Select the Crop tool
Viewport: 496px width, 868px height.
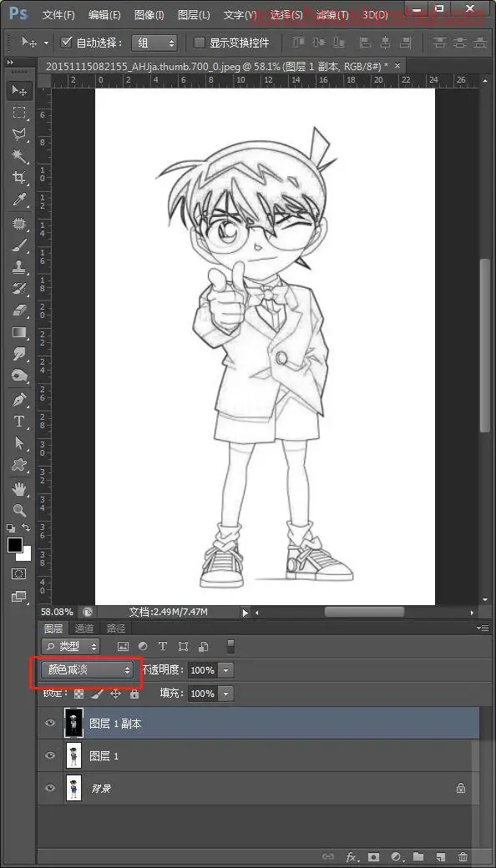[x=19, y=177]
